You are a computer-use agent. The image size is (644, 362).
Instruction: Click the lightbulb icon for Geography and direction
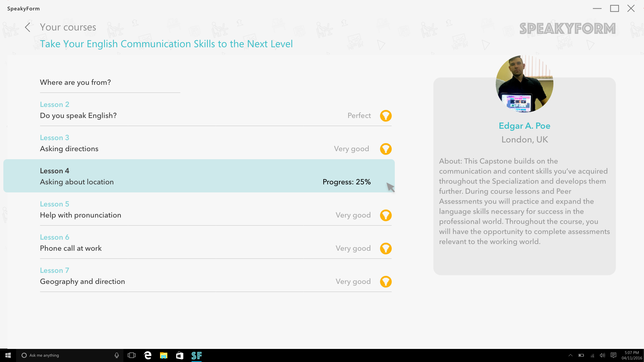pos(386,282)
